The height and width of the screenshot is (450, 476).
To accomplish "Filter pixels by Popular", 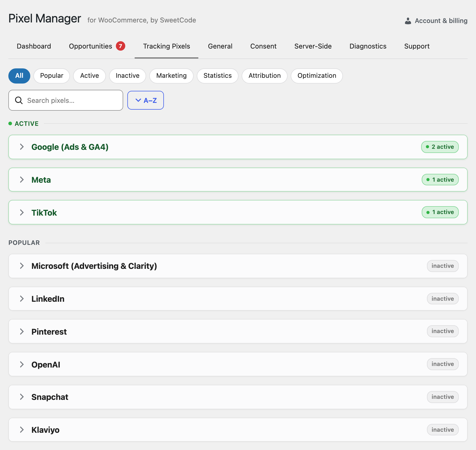I will (x=52, y=76).
